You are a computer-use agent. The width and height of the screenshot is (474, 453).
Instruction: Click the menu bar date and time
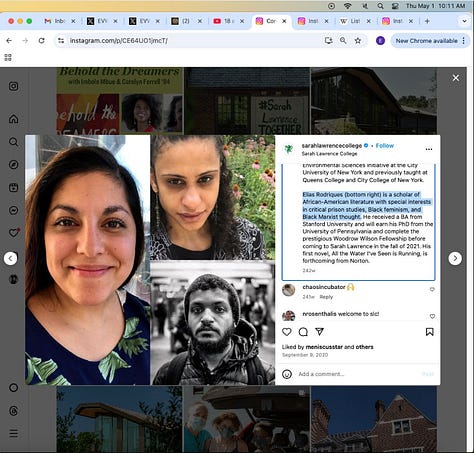point(435,6)
